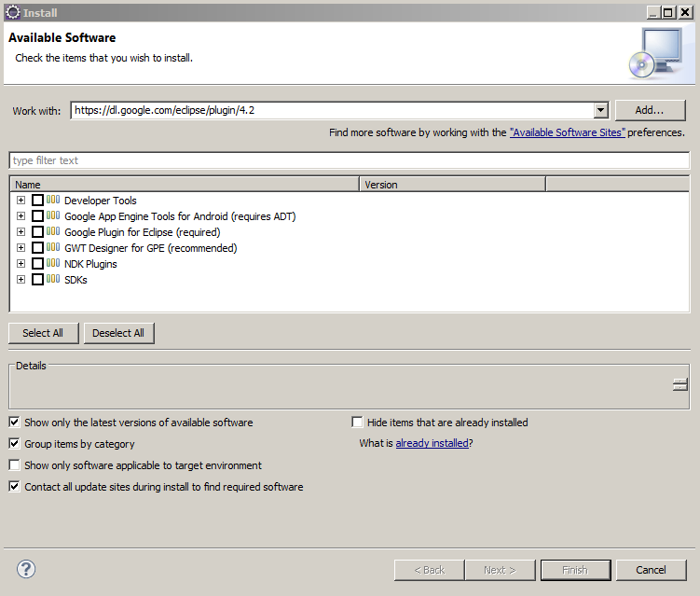Toggle Contact all update sites checkbox
Viewport: 700px width, 596px height.
(15, 487)
